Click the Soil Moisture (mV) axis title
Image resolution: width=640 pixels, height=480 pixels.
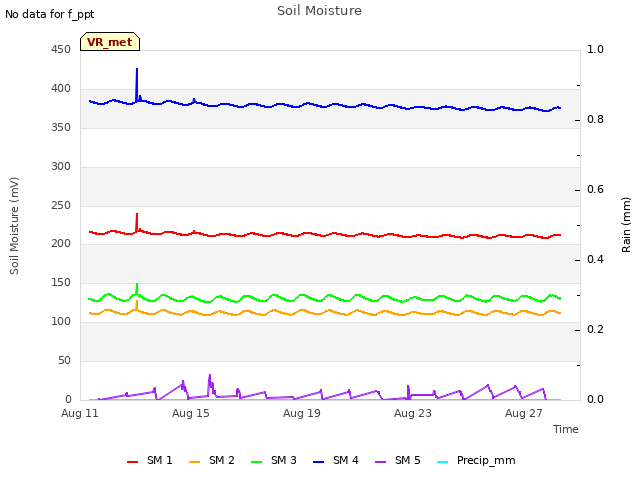click(14, 226)
